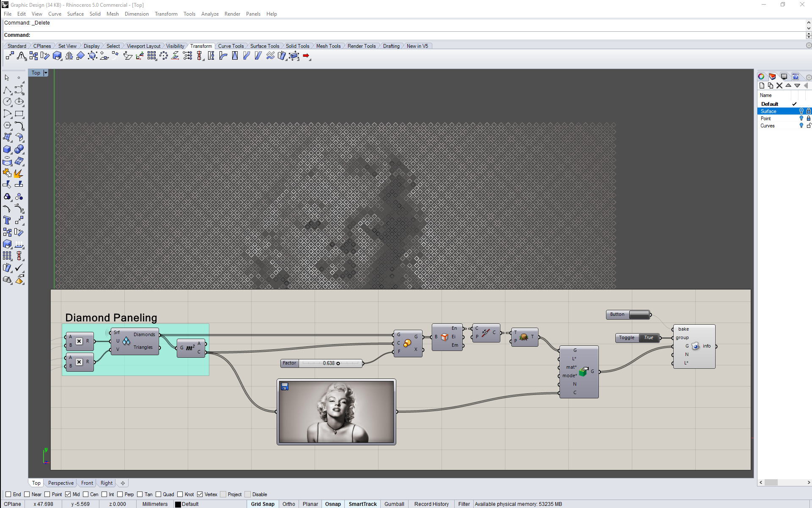Open the Analyze menu

(210, 14)
